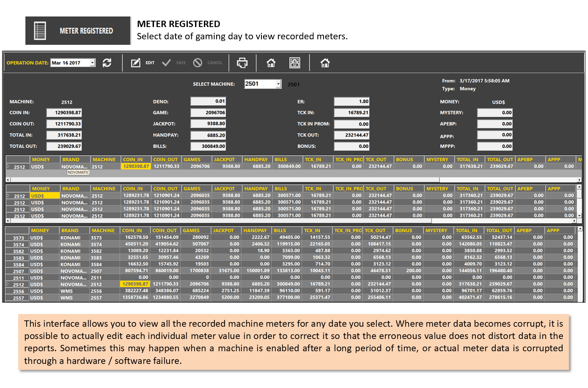
Task: Click the printer icon in toolbar
Action: pyautogui.click(x=242, y=63)
